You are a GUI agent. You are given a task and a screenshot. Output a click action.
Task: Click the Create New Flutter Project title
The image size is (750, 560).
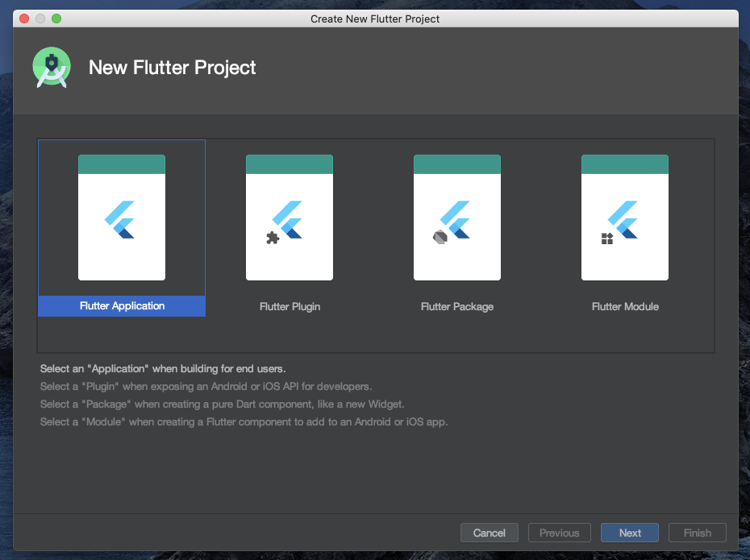pos(375,19)
